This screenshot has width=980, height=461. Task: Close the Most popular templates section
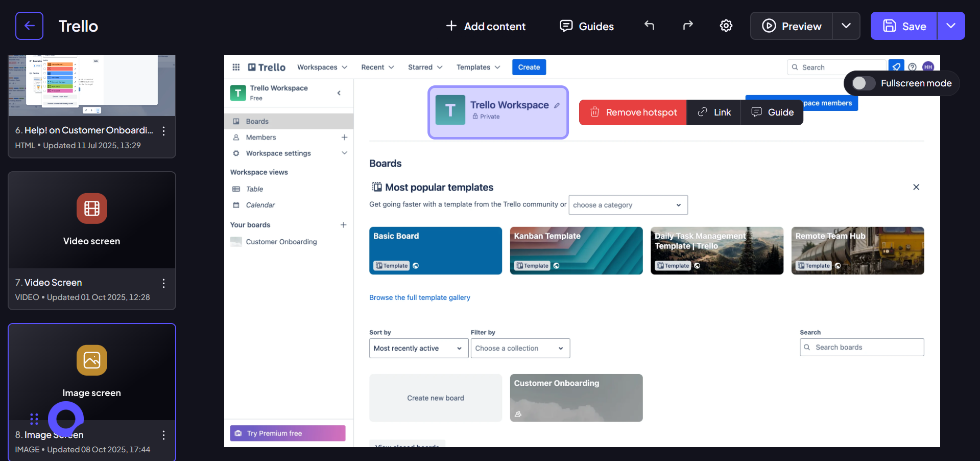[x=916, y=187]
